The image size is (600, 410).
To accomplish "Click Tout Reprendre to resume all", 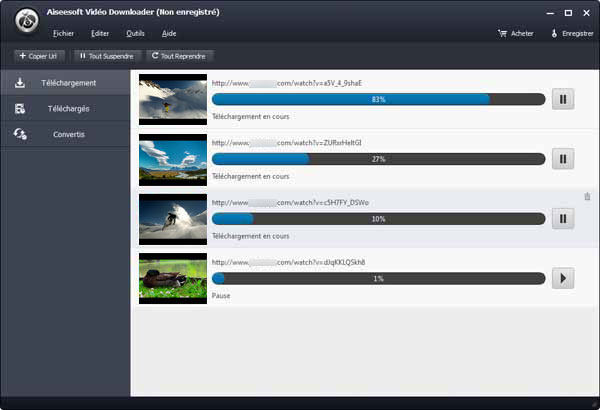I will tap(179, 56).
